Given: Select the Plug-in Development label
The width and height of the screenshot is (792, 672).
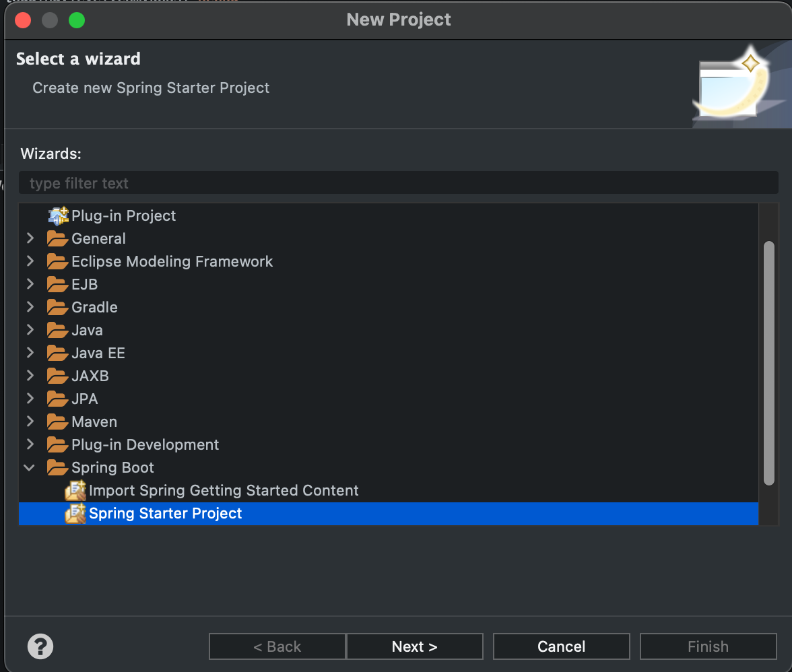Looking at the screenshot, I should pyautogui.click(x=145, y=444).
